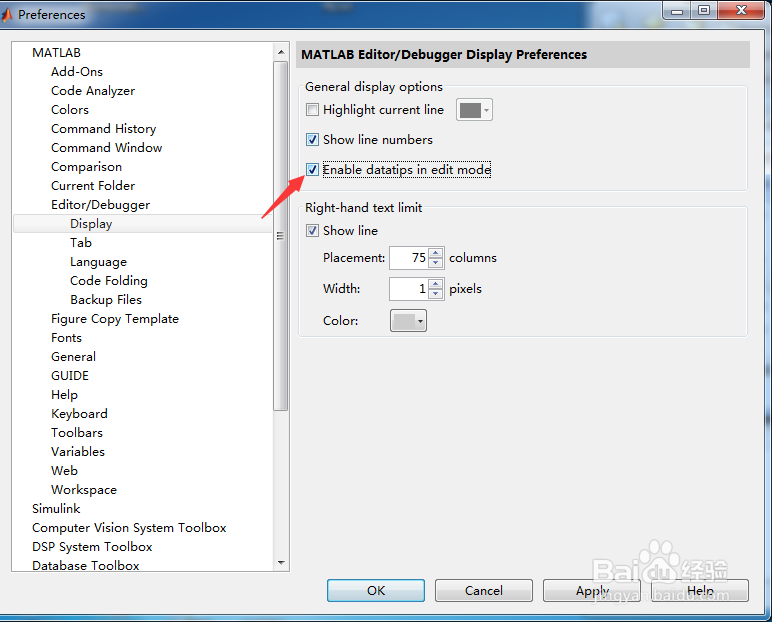Select GUIDE preferences

coord(70,376)
